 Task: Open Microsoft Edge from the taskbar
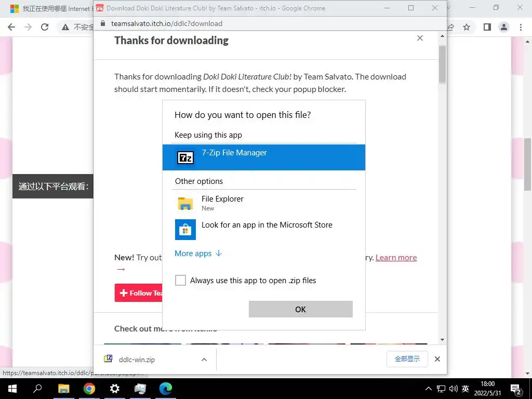pos(166,389)
